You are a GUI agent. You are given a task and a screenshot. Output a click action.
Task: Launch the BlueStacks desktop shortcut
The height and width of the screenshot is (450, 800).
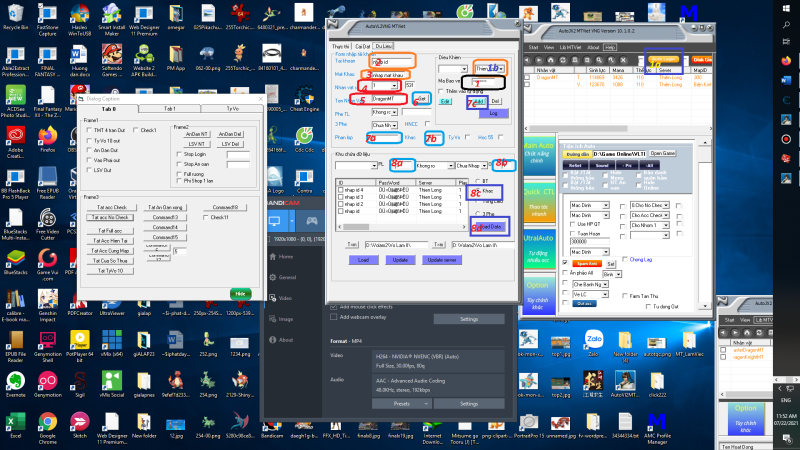click(x=15, y=259)
